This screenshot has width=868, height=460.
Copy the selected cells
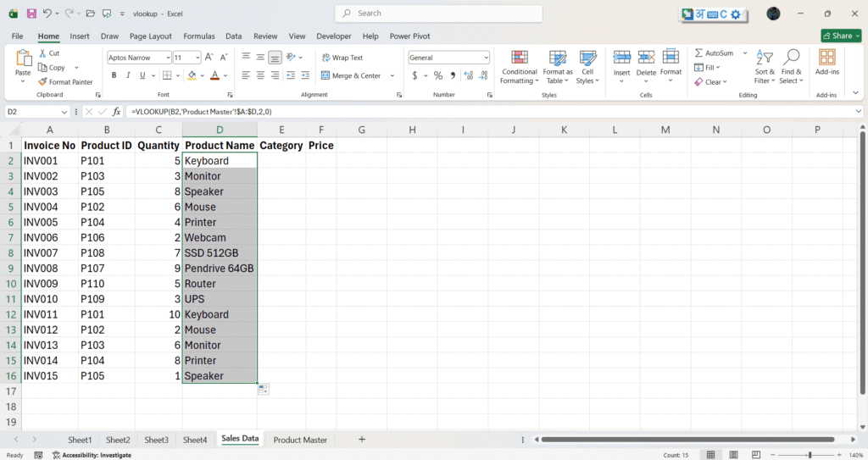(52, 68)
